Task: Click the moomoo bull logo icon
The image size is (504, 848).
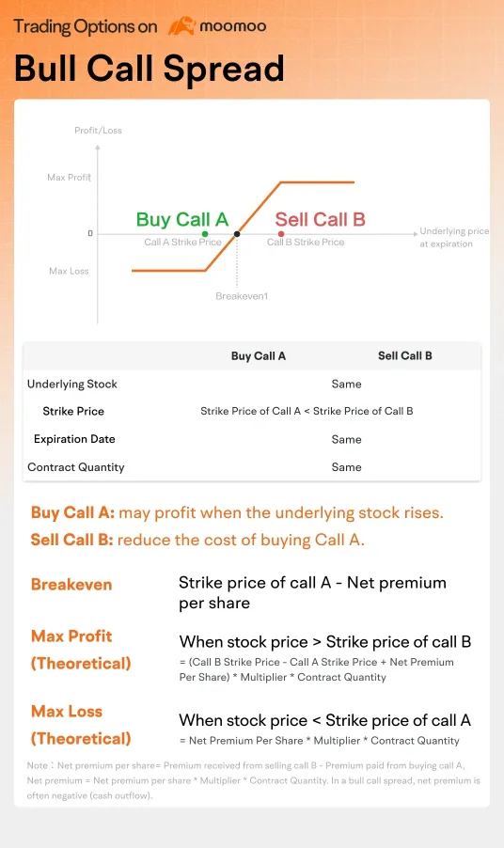Action: pyautogui.click(x=181, y=25)
